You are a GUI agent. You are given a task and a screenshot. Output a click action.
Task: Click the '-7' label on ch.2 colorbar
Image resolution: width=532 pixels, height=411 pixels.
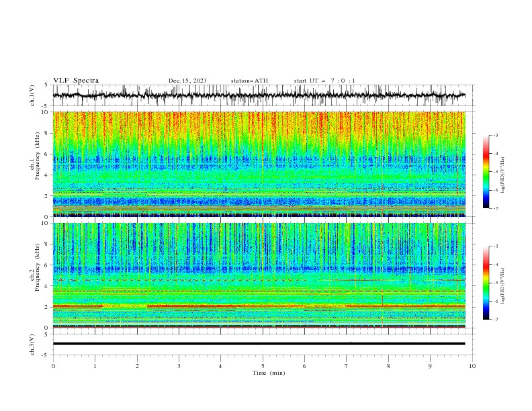coord(495,320)
